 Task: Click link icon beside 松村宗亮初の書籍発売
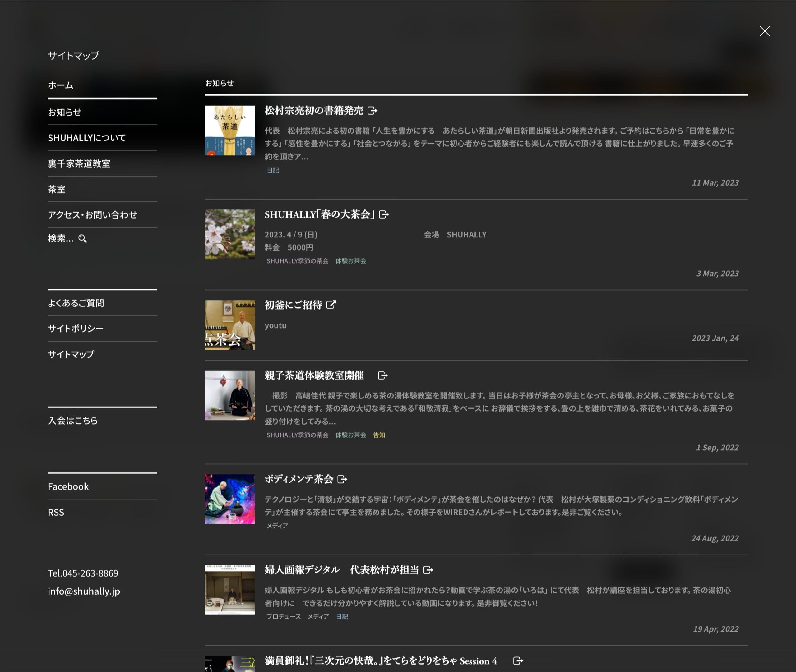tap(372, 111)
